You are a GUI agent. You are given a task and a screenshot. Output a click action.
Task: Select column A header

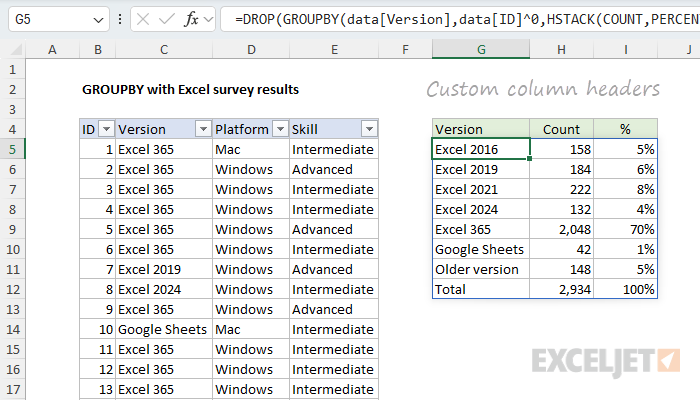tap(53, 50)
